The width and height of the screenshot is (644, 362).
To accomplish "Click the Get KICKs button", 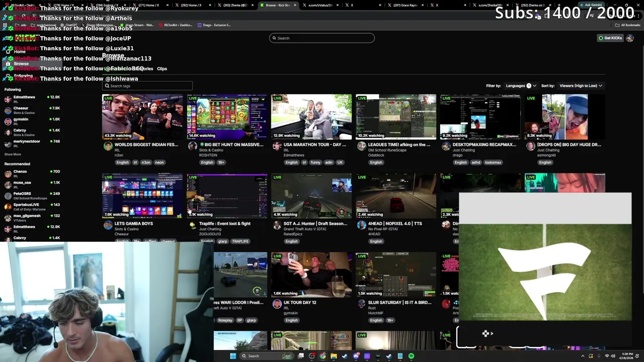I will click(x=610, y=38).
